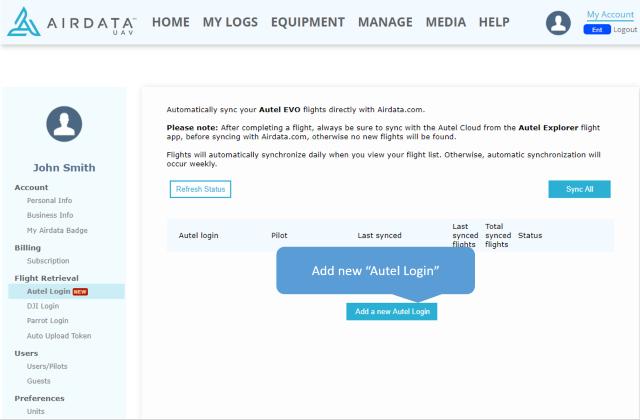Click Add a new Autel Login button
The height and width of the screenshot is (420, 640).
392,311
